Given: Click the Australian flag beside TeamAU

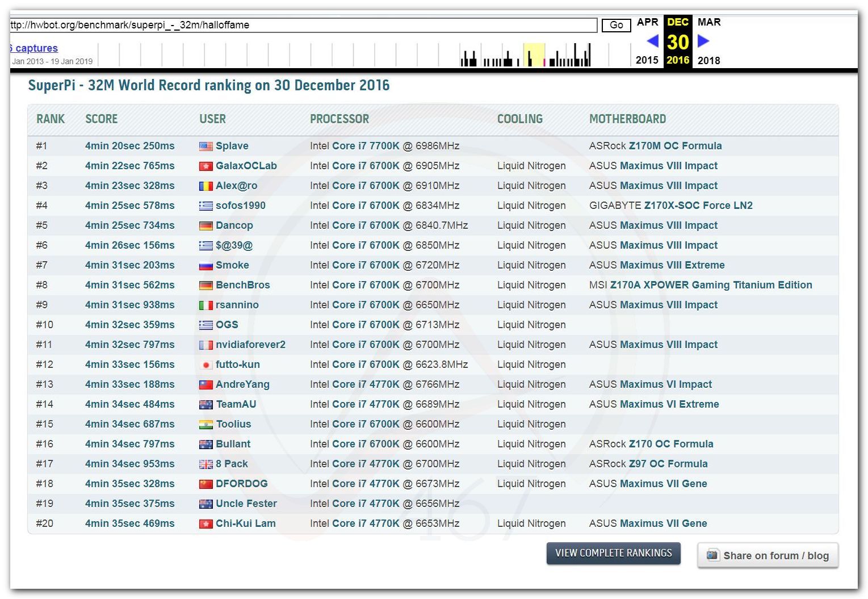Looking at the screenshot, I should coord(206,405).
